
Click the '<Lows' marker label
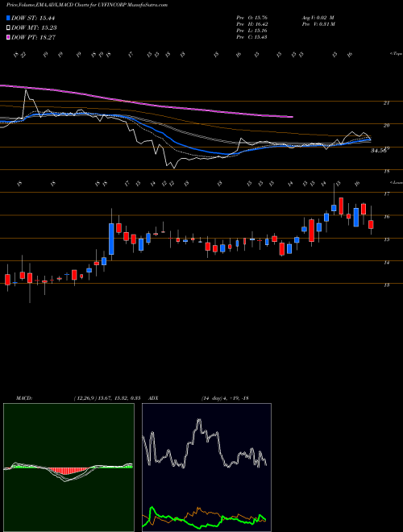click(396, 182)
